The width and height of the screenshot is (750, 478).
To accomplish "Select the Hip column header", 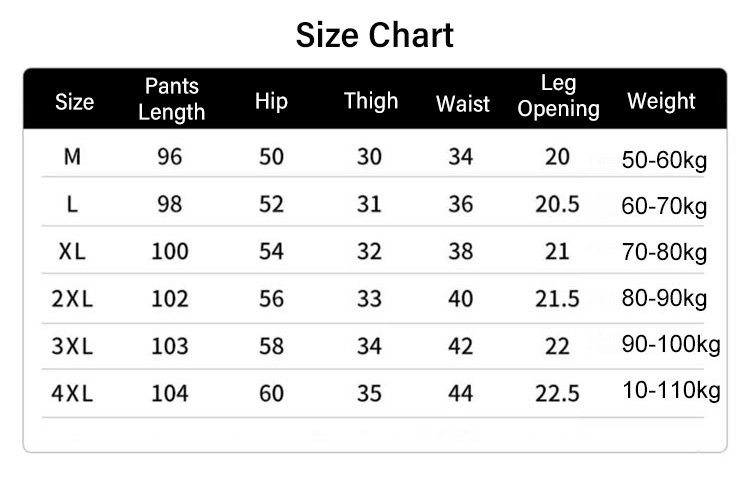I will coord(271,101).
